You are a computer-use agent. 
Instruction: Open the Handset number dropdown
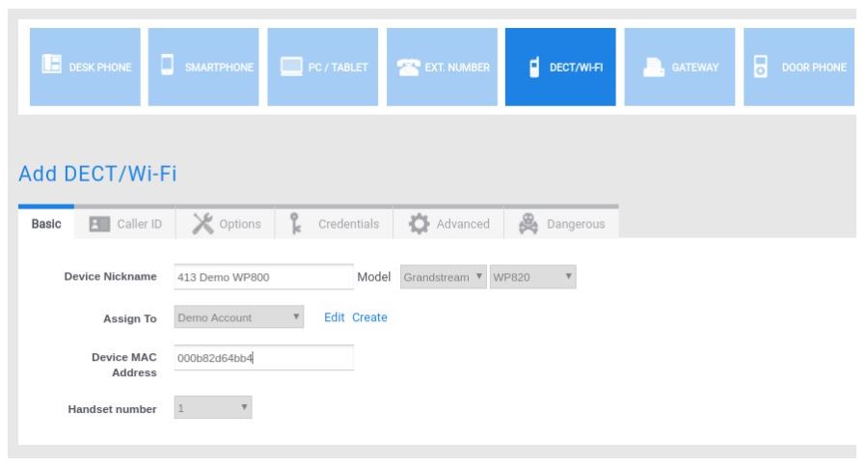click(x=213, y=409)
